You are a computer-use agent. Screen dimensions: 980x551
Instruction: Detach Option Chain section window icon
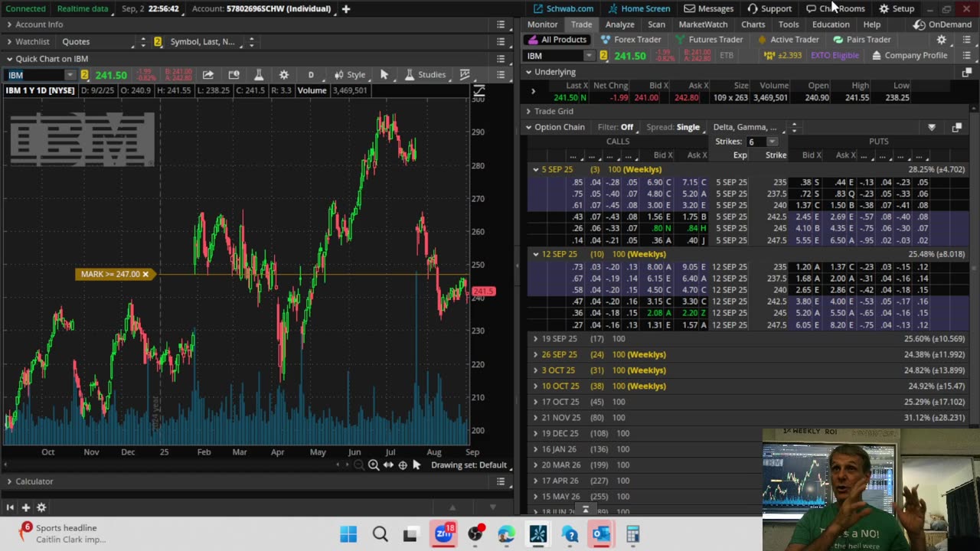(x=956, y=127)
